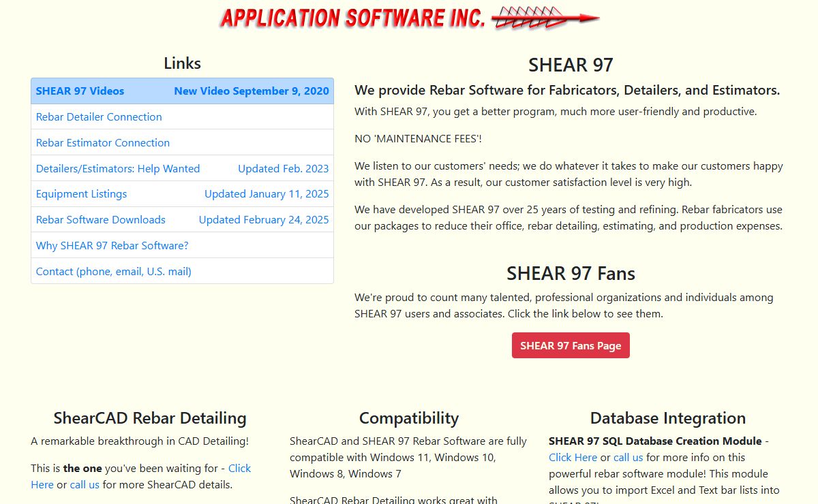Click 'call us' in ShearCAD Rebar Detailing
818x504 pixels.
coord(85,485)
